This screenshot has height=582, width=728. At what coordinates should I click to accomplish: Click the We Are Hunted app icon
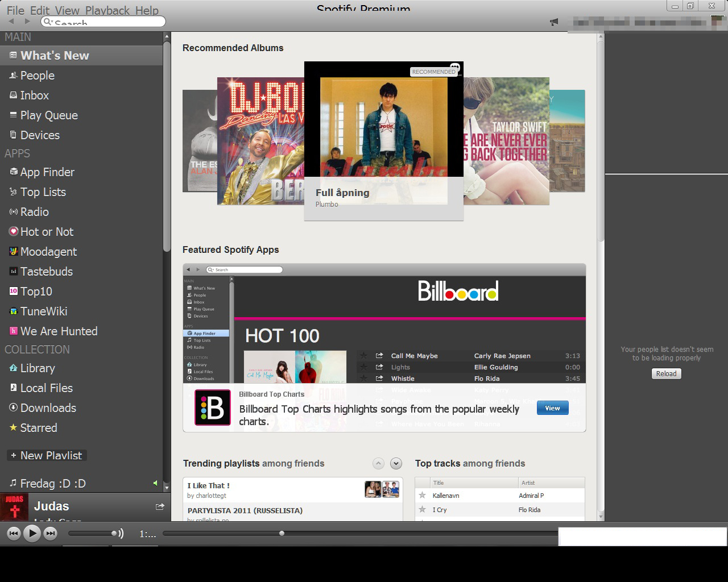coord(14,331)
